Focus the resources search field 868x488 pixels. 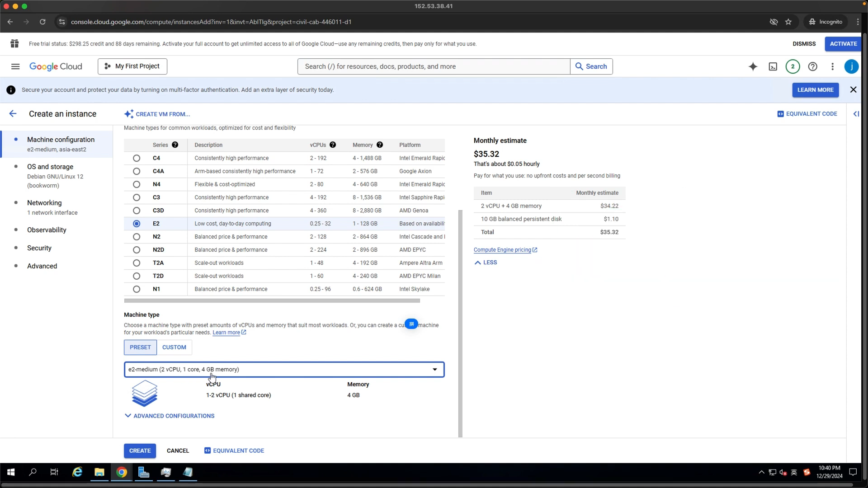434,66
